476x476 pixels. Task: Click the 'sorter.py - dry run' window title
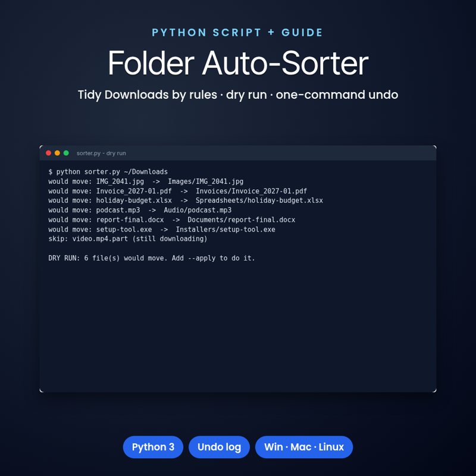[x=101, y=154]
